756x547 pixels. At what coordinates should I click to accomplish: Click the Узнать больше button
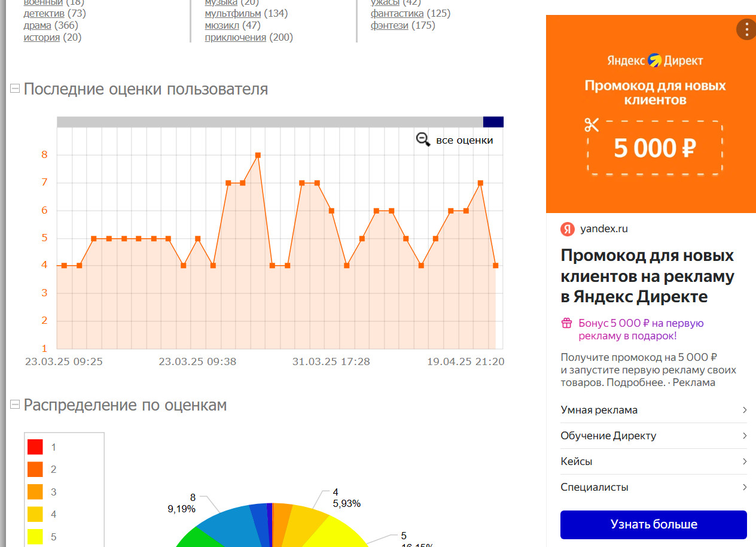tap(654, 524)
